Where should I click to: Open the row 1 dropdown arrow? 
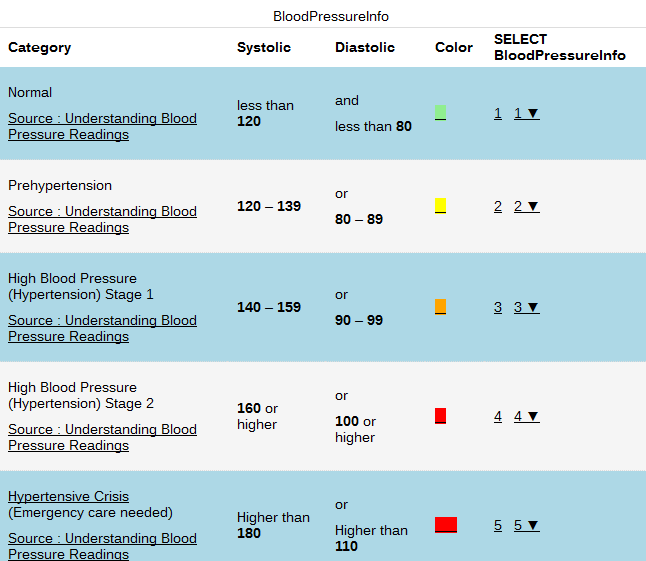point(527,114)
